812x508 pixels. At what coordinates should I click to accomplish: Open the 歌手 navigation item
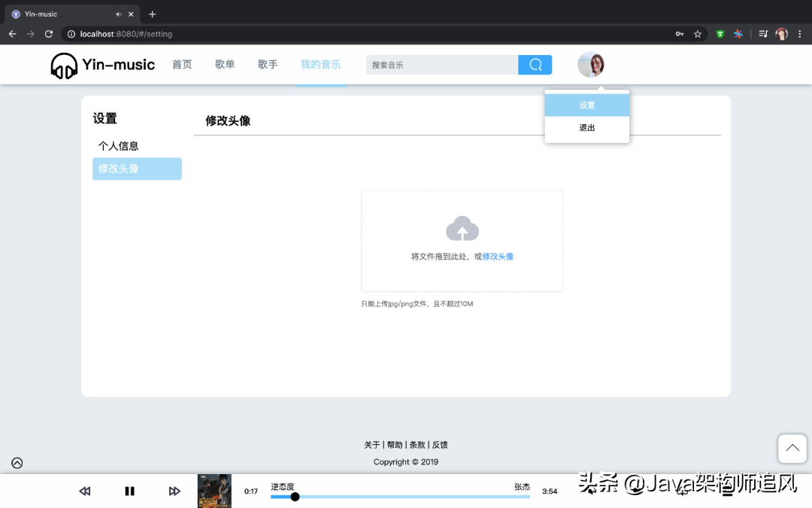(x=268, y=64)
